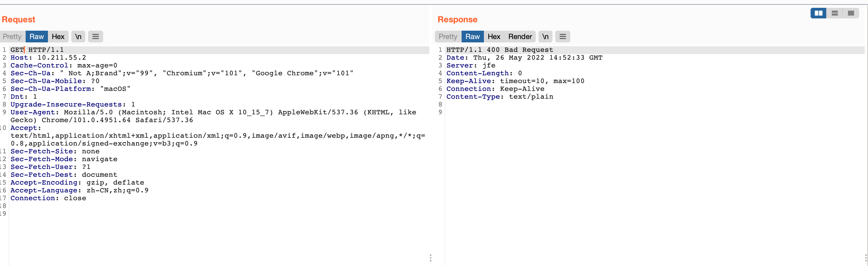Select side-by-side layout icon
Image resolution: width=868 pixels, height=266 pixels.
(x=818, y=13)
